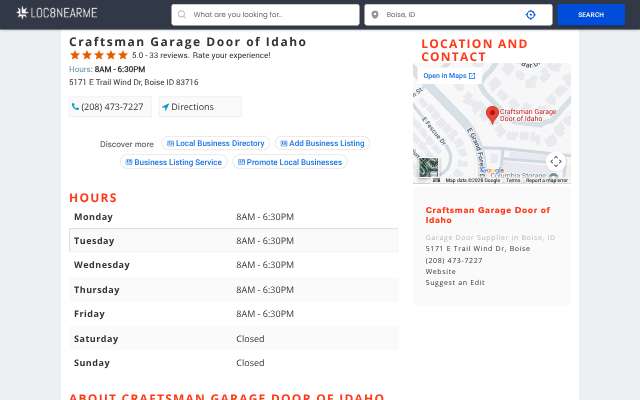Select the Saturday Closed row
The height and width of the screenshot is (400, 640).
233,339
